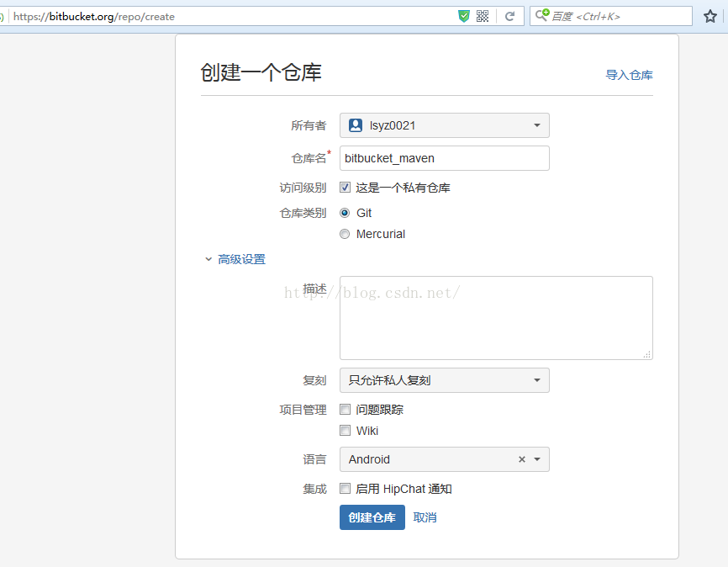728x567 pixels.
Task: Open the 复刻 fork policy dropdown
Action: click(x=445, y=380)
